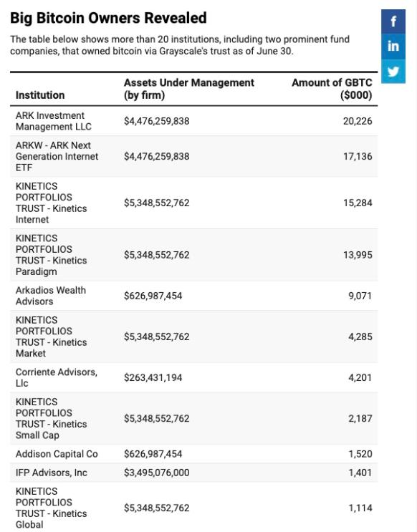Click the $3,495,076,000 assets value
Viewport: 417px width, 532px height.
156,473
